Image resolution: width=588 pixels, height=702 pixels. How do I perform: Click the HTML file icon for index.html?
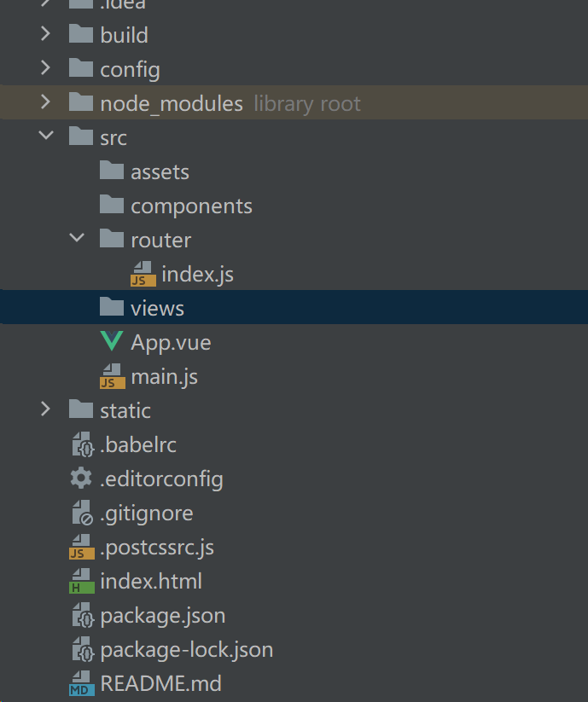click(81, 581)
